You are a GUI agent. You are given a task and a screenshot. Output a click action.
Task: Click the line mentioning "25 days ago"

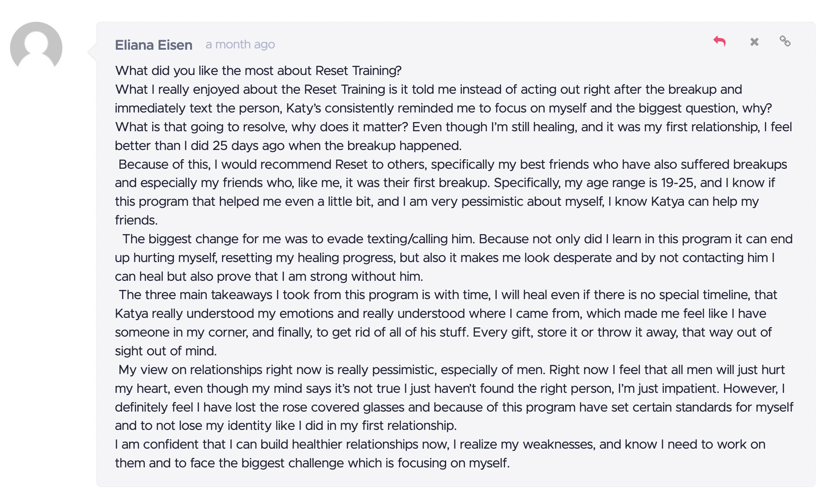point(288,146)
